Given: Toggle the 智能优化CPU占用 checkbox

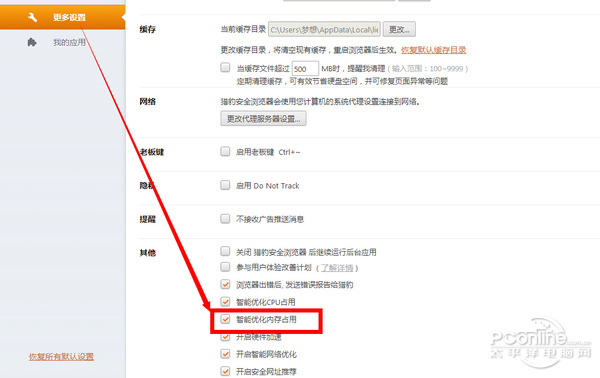Looking at the screenshot, I should coord(225,301).
